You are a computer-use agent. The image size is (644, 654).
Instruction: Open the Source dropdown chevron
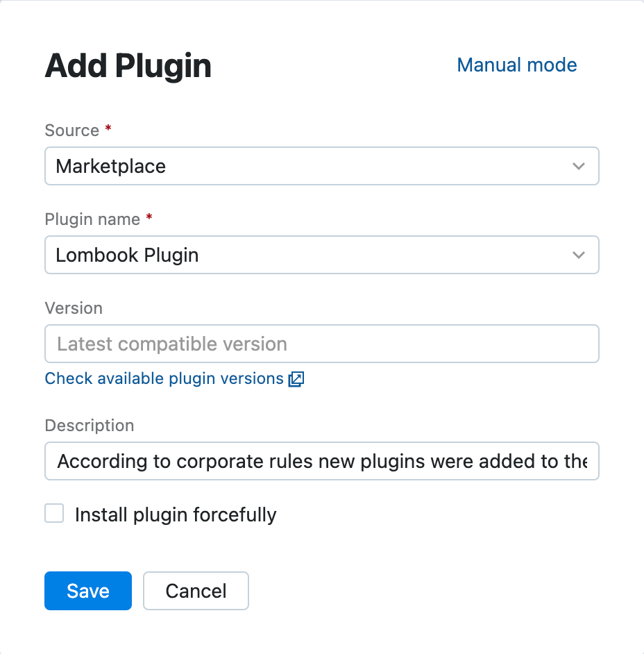pyautogui.click(x=578, y=166)
